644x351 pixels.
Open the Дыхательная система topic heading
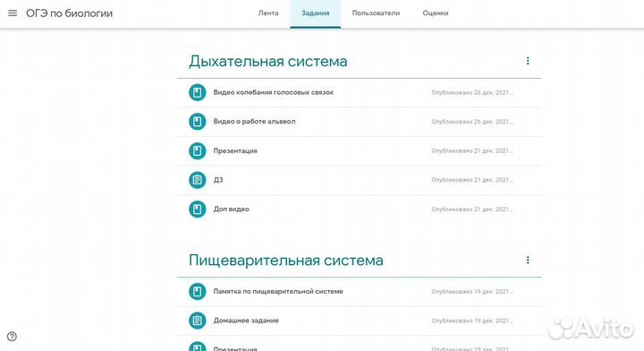pyautogui.click(x=268, y=61)
